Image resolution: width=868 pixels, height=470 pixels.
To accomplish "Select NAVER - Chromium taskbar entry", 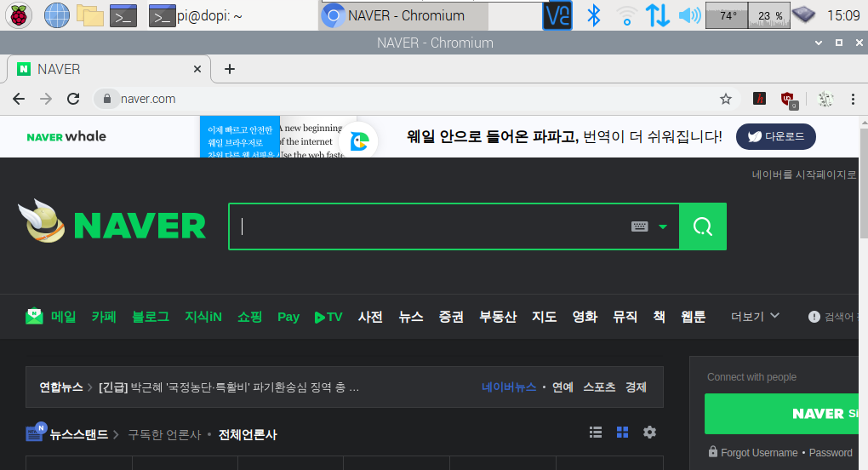I will tap(403, 15).
